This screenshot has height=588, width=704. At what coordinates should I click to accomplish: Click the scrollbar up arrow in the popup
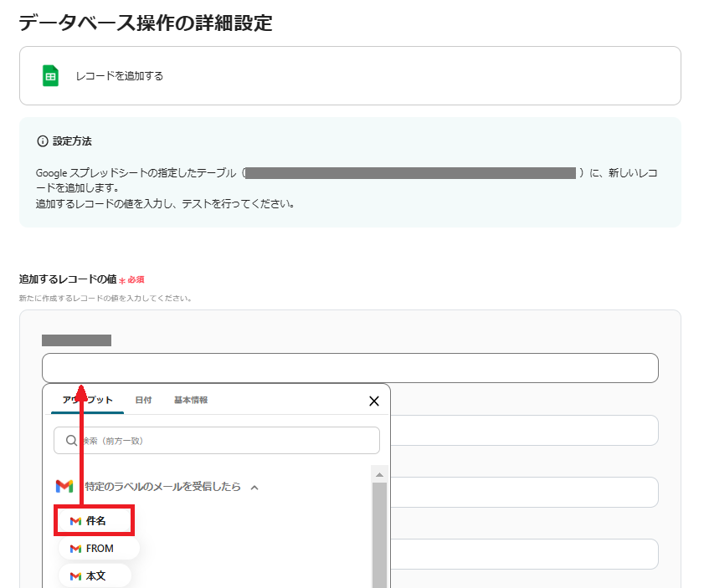[379, 474]
